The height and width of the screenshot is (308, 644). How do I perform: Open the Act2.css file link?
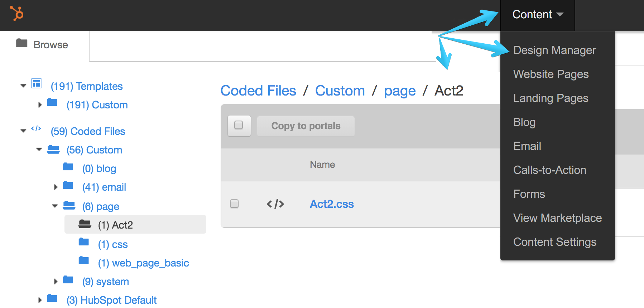click(x=332, y=204)
